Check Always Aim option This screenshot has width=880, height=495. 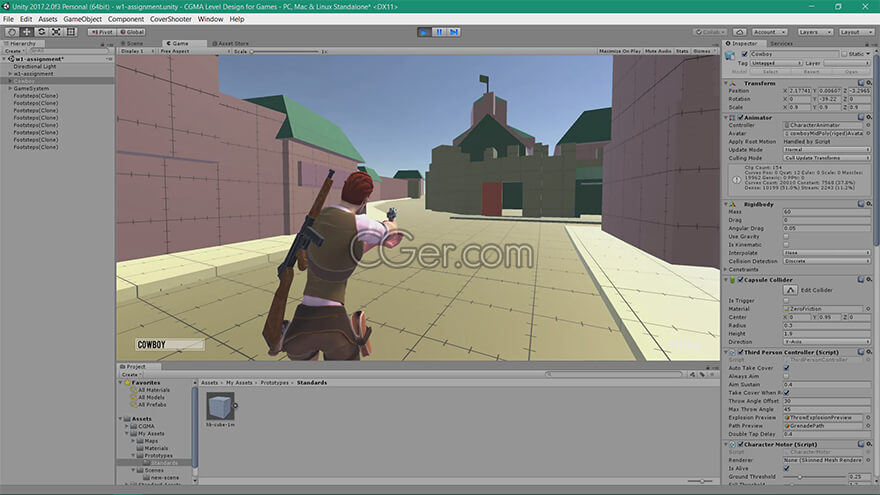786,377
